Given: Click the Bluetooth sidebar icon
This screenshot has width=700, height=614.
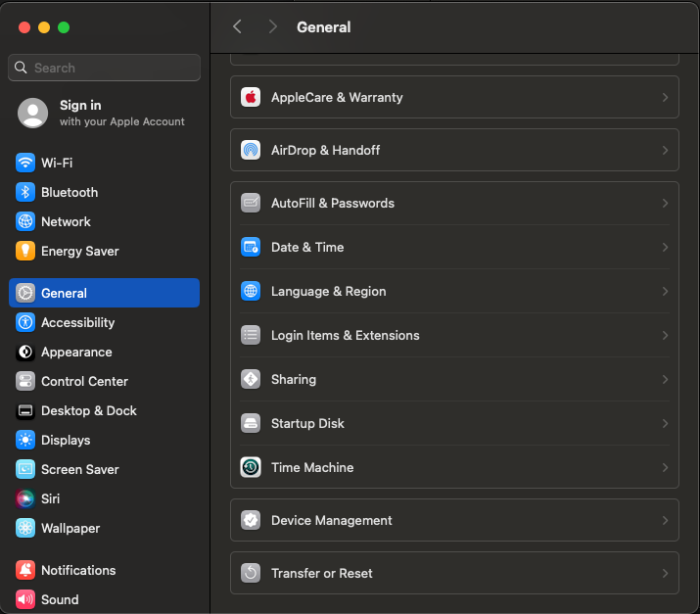Looking at the screenshot, I should coord(25,192).
